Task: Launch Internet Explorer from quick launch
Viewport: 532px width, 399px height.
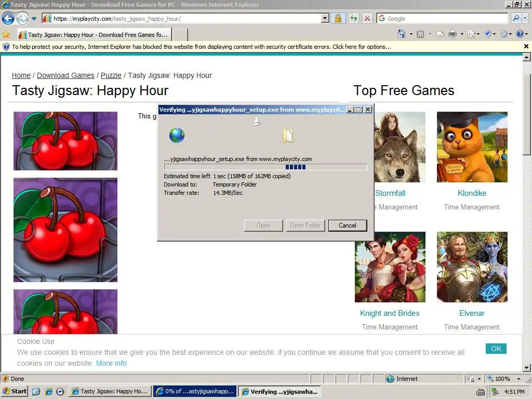Action: (x=49, y=392)
